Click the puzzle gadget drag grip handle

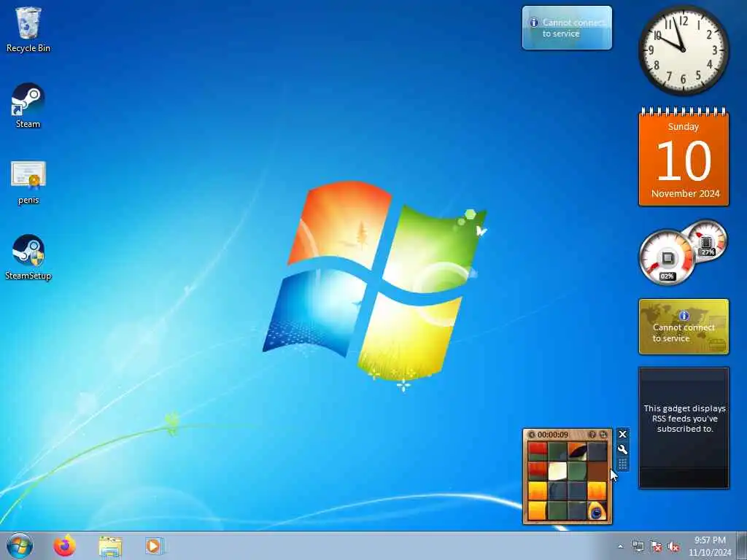click(x=622, y=464)
